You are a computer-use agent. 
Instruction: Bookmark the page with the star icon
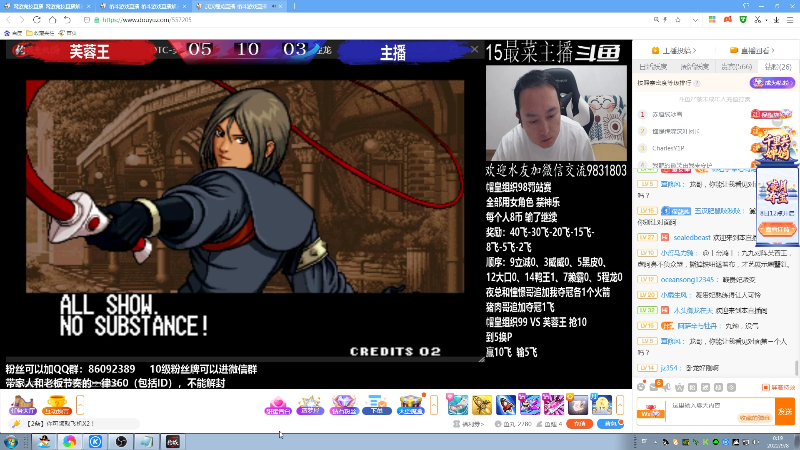[678, 19]
